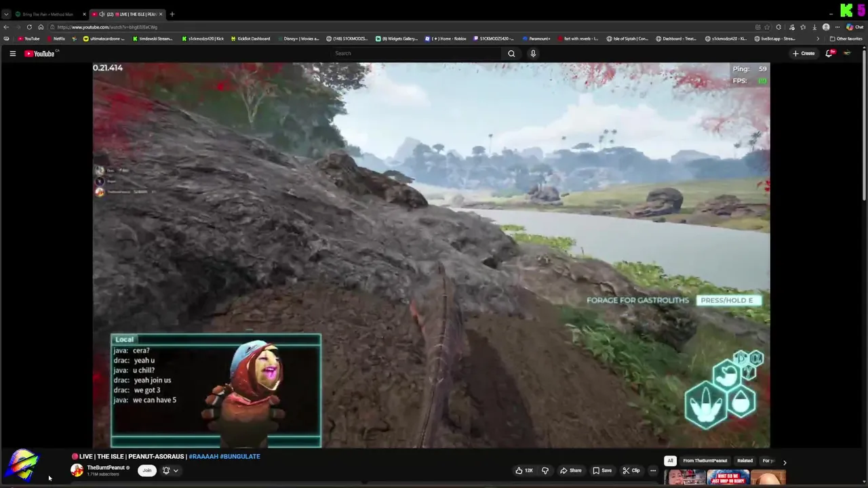This screenshot has height=488, width=868.
Task: Open the YouTube account avatar menu
Action: coord(847,54)
